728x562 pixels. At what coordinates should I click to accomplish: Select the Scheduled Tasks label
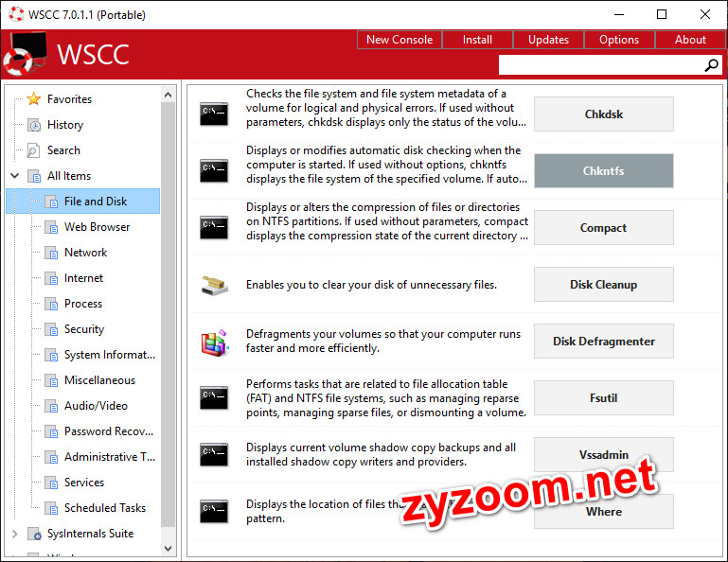pos(105,508)
